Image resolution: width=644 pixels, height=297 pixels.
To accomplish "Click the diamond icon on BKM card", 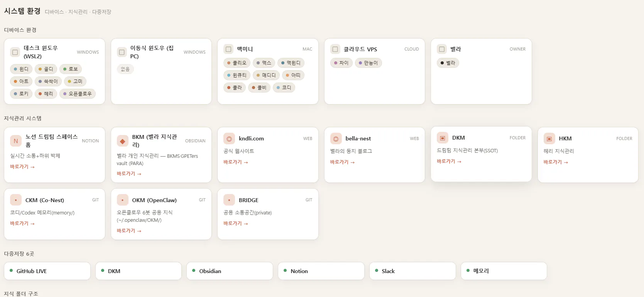I will [123, 141].
